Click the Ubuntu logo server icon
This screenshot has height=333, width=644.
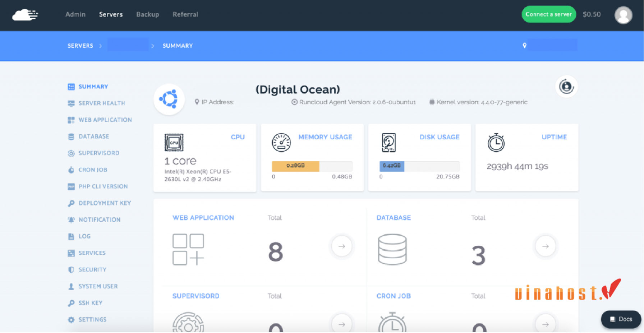[x=169, y=99]
